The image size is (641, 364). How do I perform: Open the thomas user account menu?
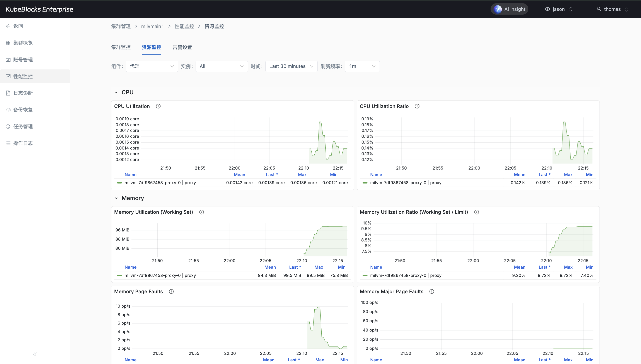612,9
